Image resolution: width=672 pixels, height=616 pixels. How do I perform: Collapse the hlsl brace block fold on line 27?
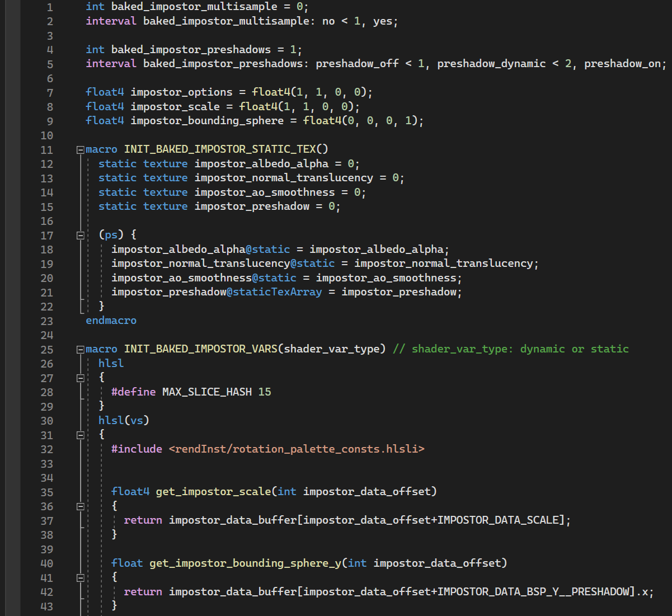pyautogui.click(x=80, y=378)
